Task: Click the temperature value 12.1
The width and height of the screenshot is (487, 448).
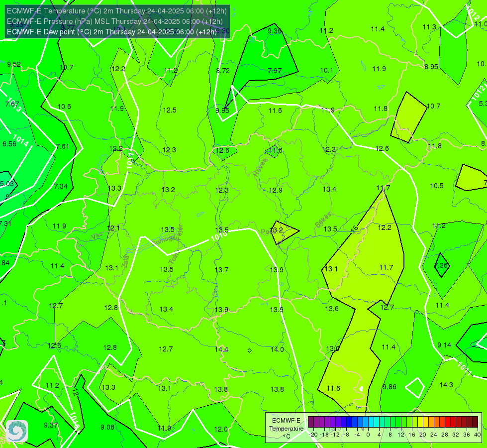Action: 113,228
